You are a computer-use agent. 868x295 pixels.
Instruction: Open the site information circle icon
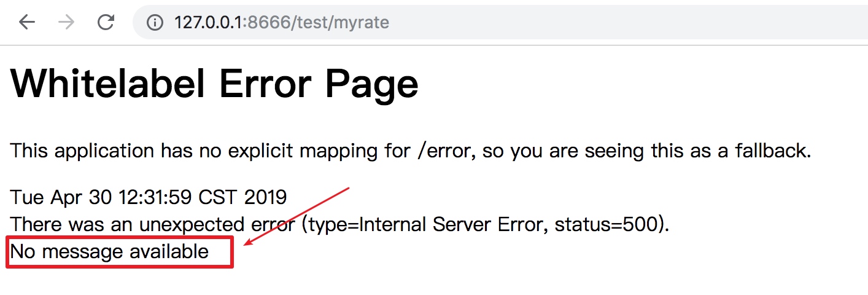coord(155,23)
